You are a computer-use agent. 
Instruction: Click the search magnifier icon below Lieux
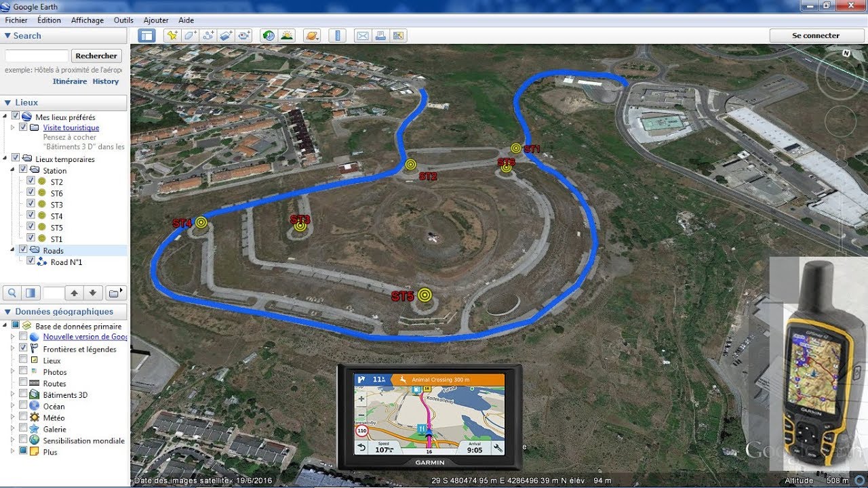[x=12, y=293]
